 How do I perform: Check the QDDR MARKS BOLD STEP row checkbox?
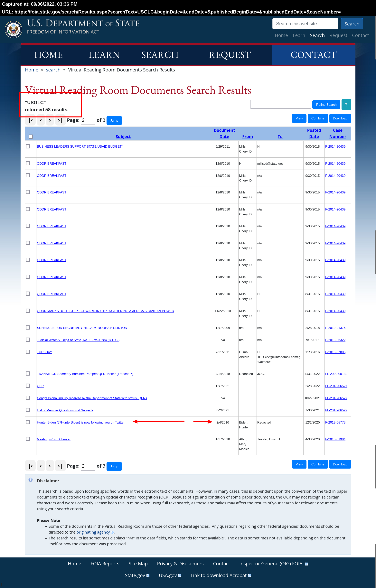click(28, 311)
